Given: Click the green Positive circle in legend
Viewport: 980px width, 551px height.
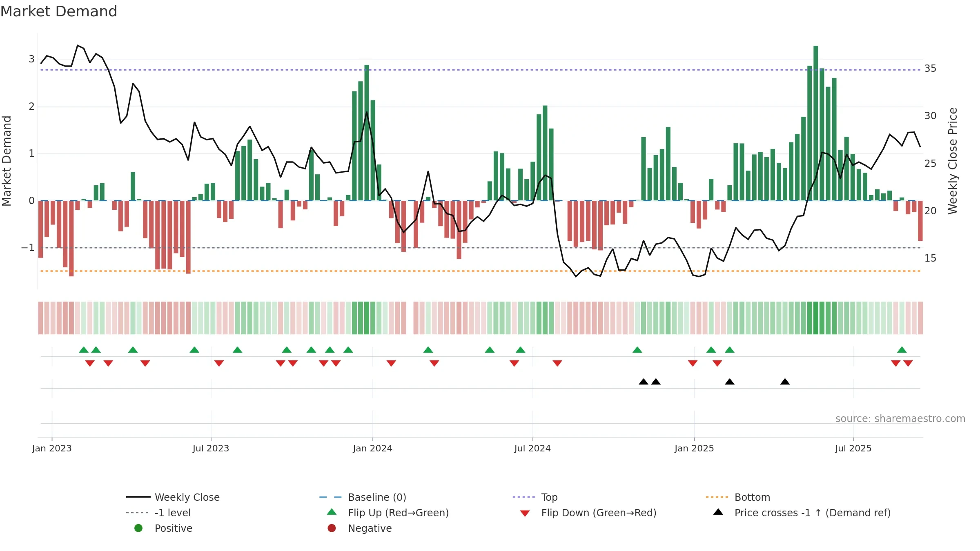Looking at the screenshot, I should coord(138,528).
